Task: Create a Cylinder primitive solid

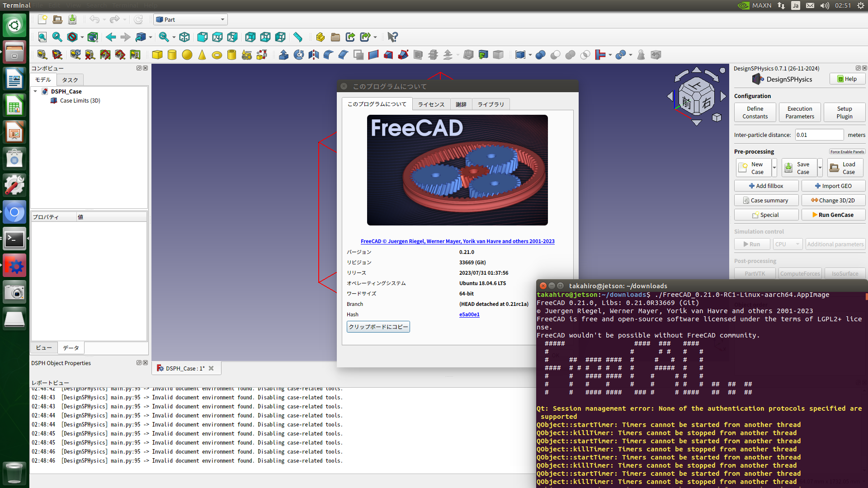Action: tap(172, 55)
